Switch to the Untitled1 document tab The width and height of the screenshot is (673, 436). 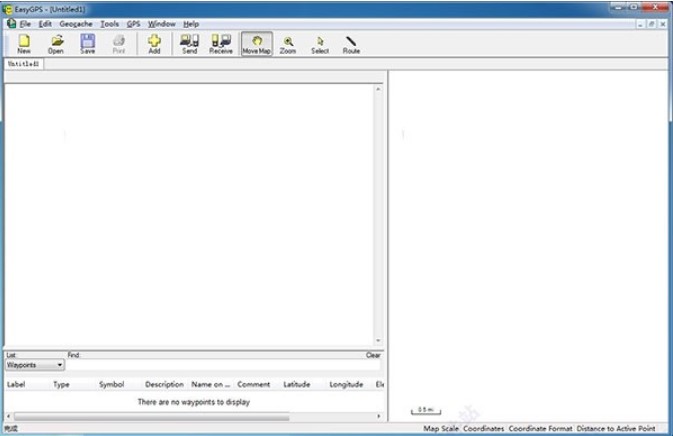pos(24,64)
